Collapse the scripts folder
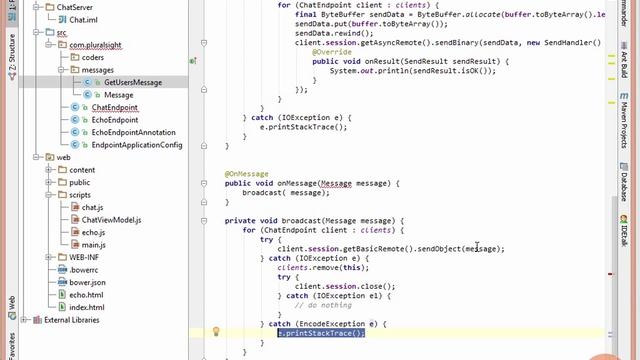The width and height of the screenshot is (640, 360). 49,195
